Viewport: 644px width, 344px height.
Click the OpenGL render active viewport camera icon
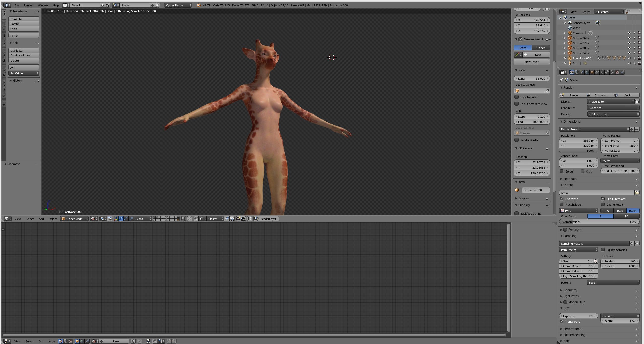point(238,219)
